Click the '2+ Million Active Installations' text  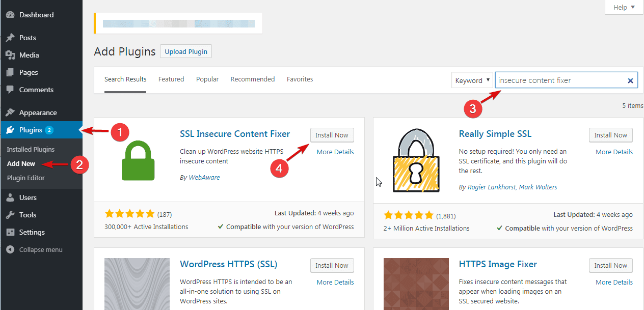click(x=426, y=228)
